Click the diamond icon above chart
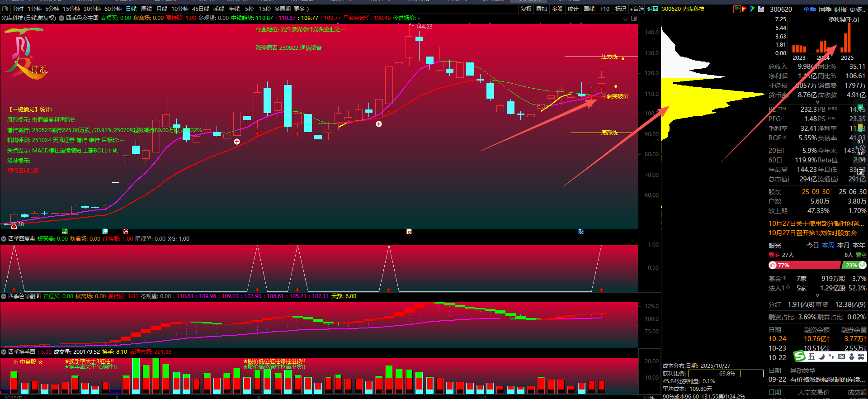This screenshot has height=399, width=868. (x=626, y=18)
